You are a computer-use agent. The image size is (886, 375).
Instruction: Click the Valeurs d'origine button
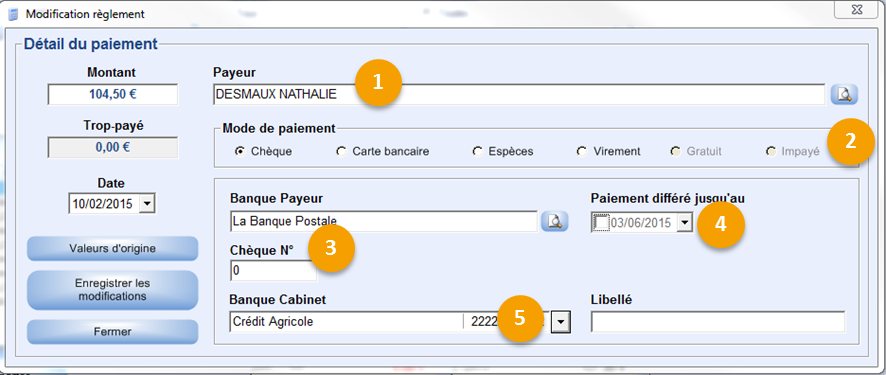click(112, 248)
